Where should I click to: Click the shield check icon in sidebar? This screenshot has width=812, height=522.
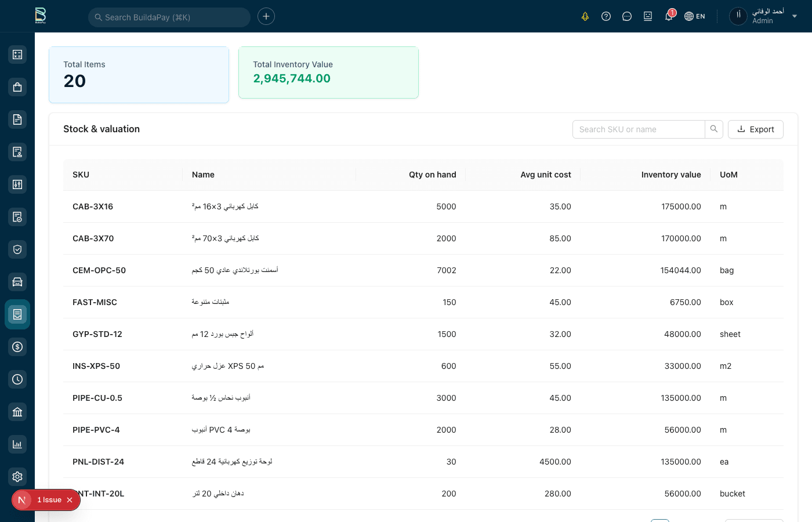point(17,249)
